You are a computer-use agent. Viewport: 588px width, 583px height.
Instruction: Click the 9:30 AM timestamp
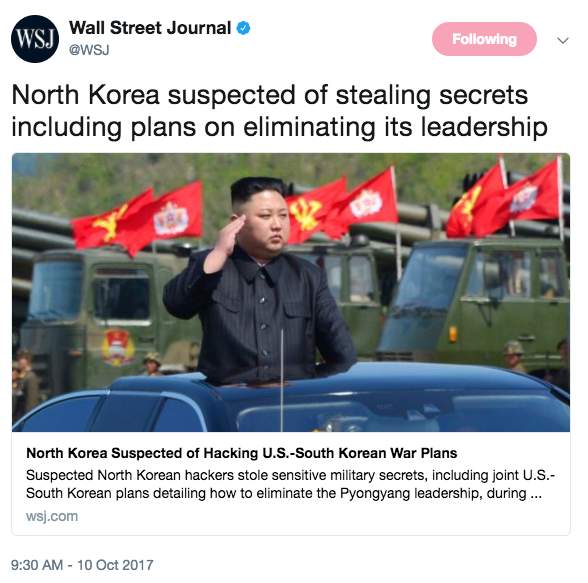click(37, 565)
